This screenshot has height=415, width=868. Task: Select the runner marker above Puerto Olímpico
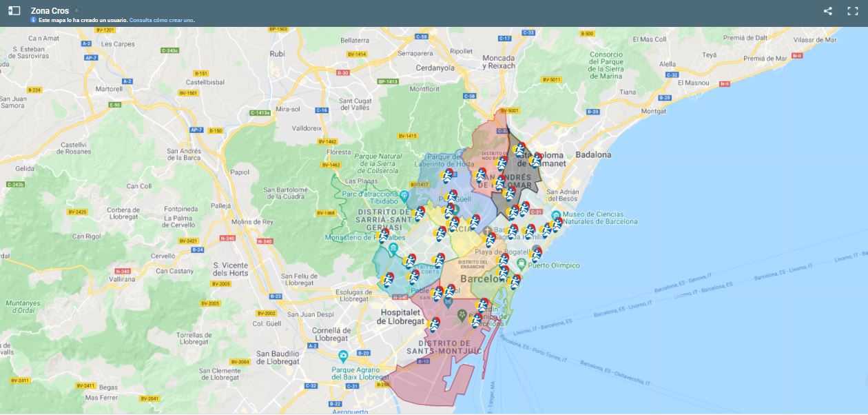537,254
